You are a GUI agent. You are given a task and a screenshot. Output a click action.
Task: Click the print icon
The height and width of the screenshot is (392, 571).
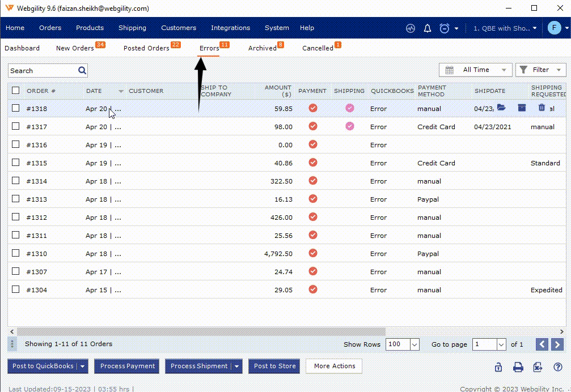click(518, 367)
